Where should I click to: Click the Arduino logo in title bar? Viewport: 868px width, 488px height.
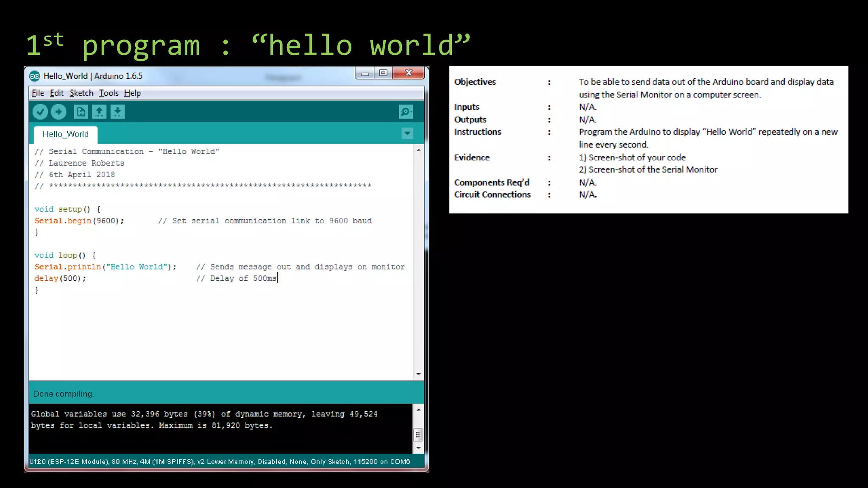[34, 76]
